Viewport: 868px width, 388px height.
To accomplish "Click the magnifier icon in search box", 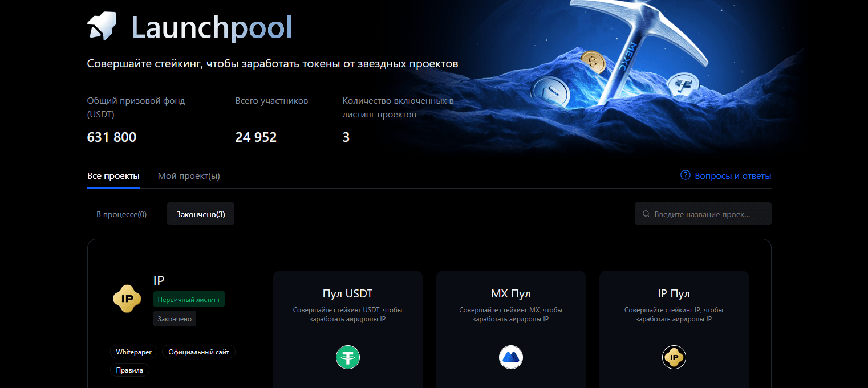I will coord(646,214).
